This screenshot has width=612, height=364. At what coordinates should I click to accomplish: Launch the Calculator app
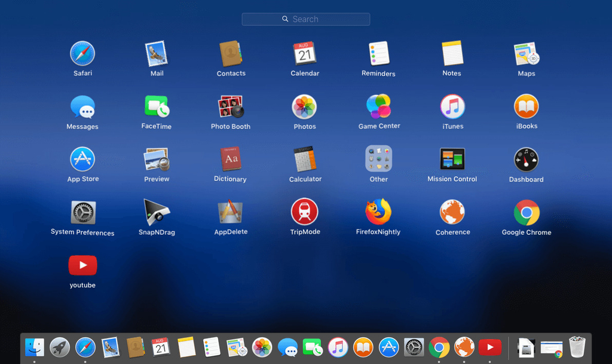[x=305, y=159]
